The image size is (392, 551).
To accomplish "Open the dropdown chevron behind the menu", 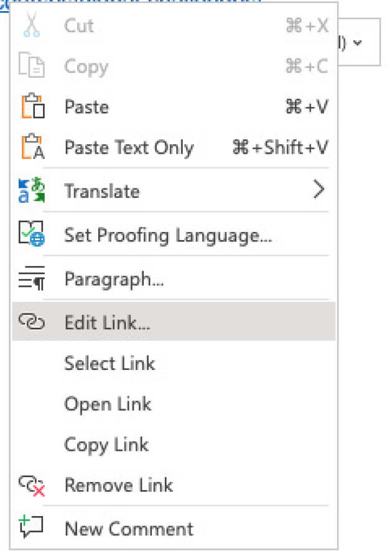I will (357, 43).
